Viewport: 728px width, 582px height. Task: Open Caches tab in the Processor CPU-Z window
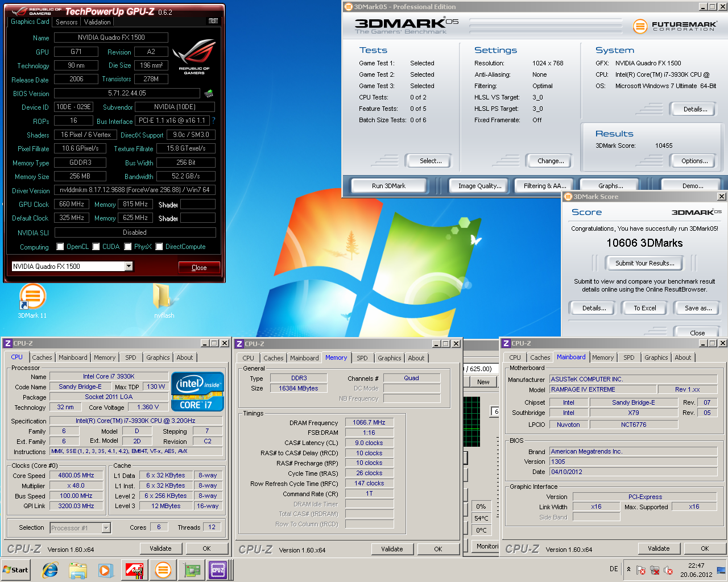[x=42, y=357]
